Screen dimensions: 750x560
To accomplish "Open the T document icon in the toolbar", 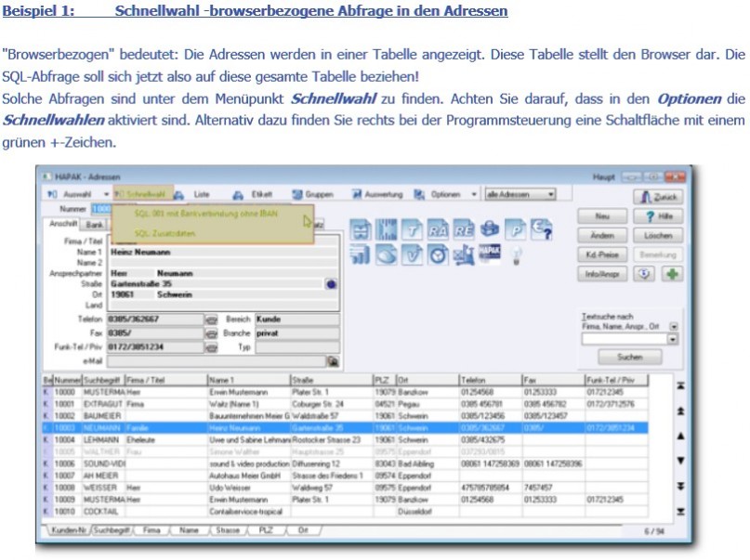I will click(x=413, y=229).
